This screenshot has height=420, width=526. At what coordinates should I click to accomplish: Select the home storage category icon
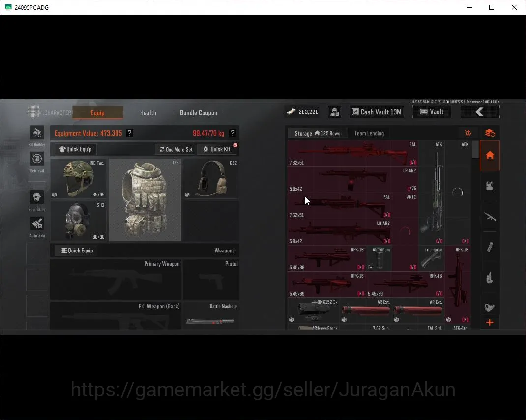[490, 155]
